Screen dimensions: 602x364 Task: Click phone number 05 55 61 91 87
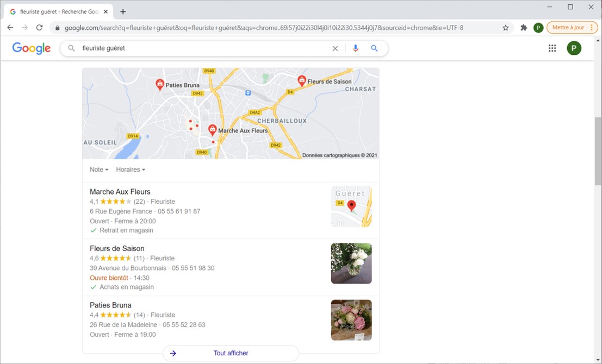point(179,211)
